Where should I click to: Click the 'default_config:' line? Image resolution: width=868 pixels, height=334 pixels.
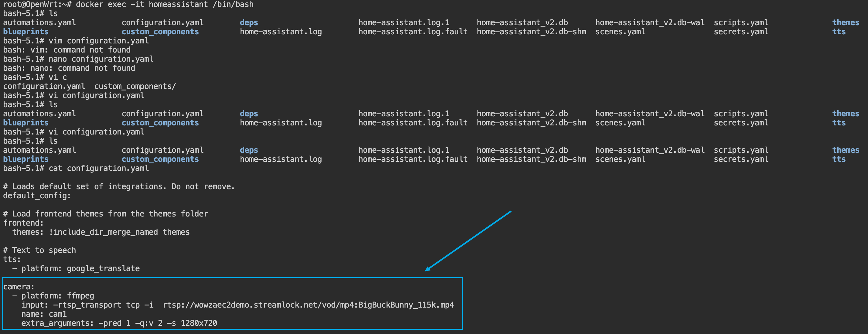pos(37,196)
